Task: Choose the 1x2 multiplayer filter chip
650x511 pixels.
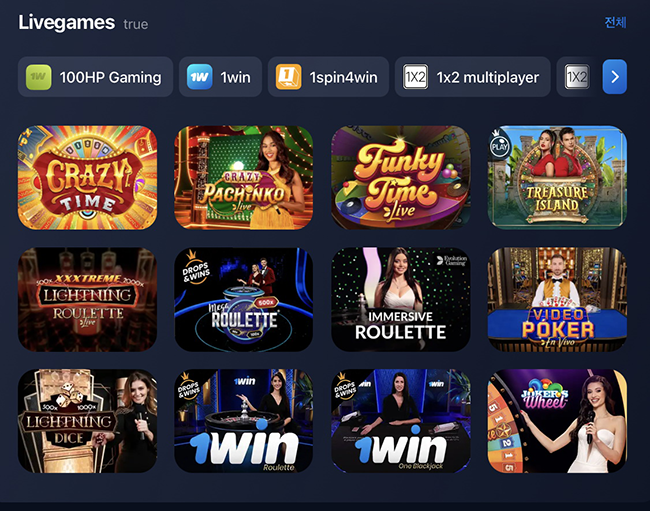Action: (x=473, y=77)
